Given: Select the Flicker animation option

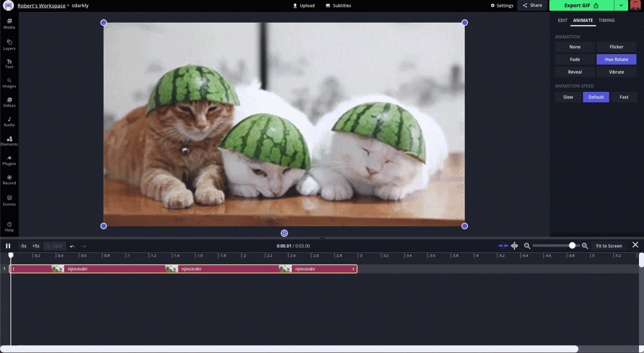Looking at the screenshot, I should 616,47.
